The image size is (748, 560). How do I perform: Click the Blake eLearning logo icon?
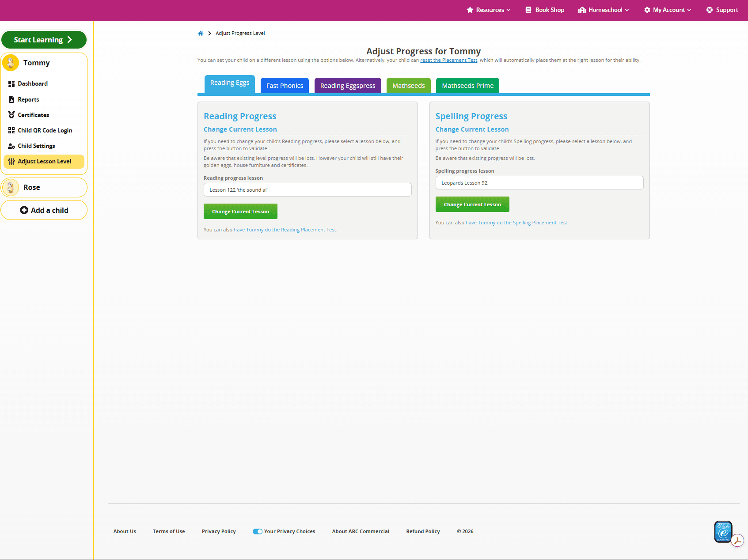pos(723,531)
